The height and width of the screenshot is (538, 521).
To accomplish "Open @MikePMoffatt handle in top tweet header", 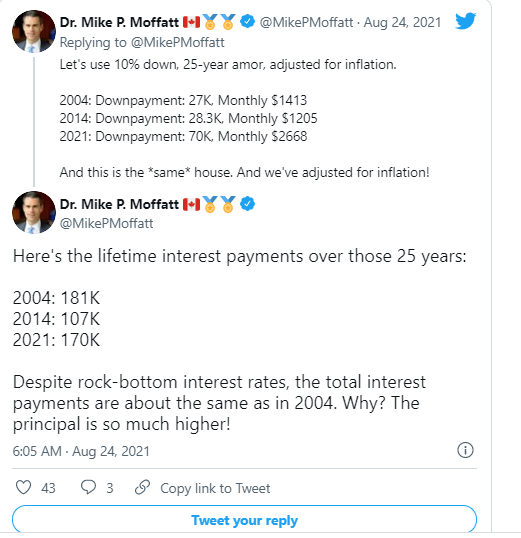I will 306,22.
